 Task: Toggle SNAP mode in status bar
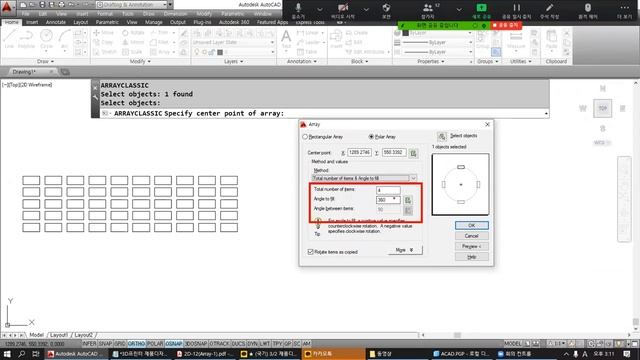[x=105, y=344]
